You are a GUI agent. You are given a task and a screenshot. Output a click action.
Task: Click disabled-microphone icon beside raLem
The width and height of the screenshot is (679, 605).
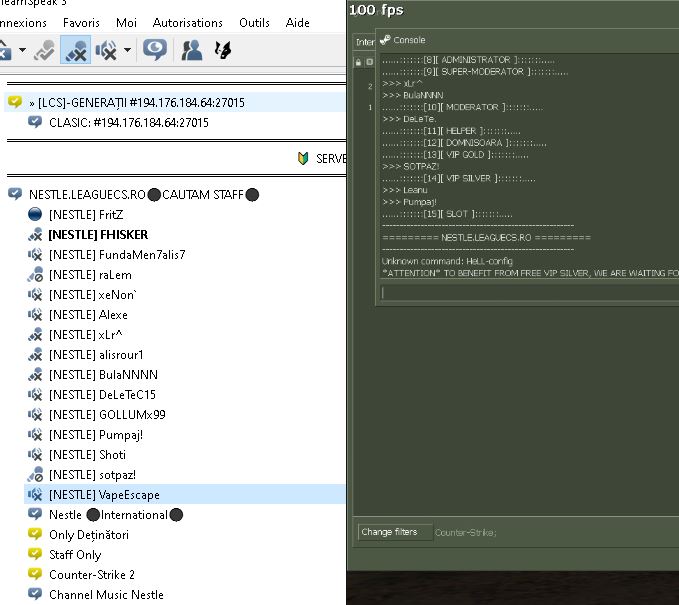pos(35,275)
